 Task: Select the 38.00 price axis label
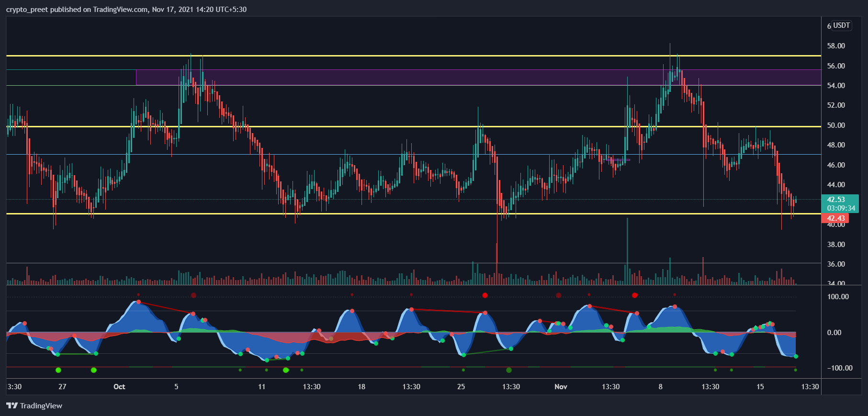coord(836,245)
